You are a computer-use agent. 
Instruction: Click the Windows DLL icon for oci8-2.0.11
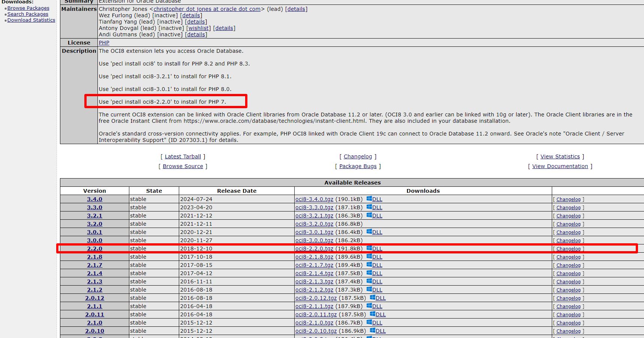point(373,314)
